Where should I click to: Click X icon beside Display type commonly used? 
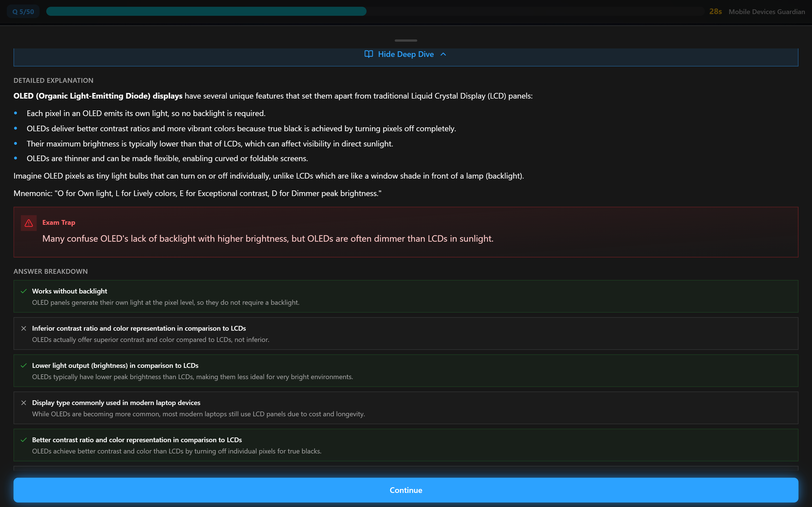click(x=23, y=403)
